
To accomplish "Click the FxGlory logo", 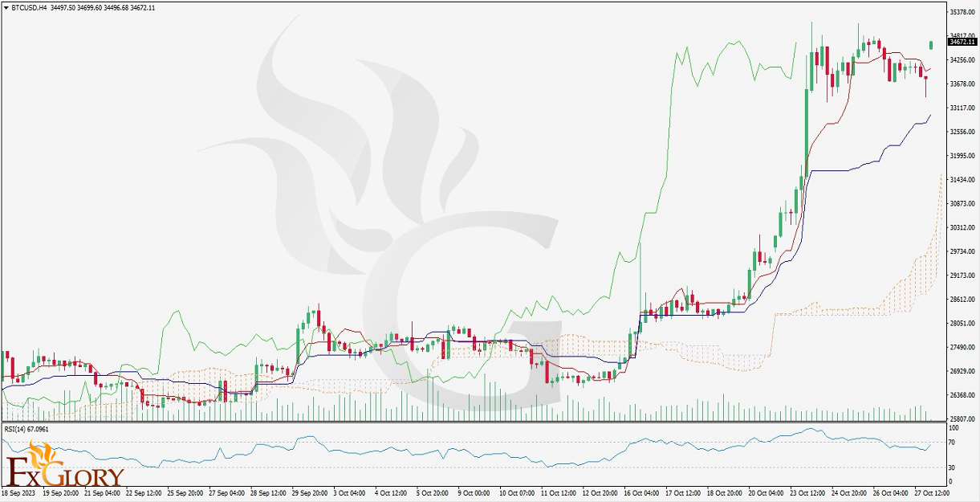I will (x=66, y=462).
